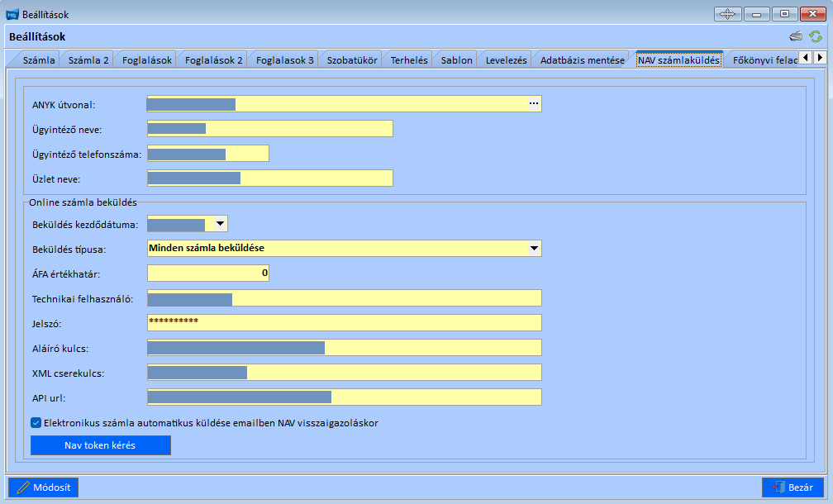Go to the Foglalások 2 tab
833x504 pixels.
213,59
